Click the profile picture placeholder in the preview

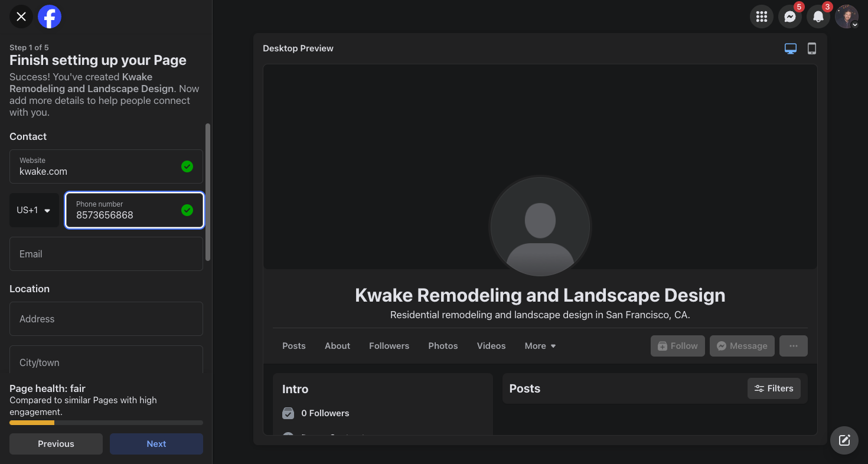[540, 227]
